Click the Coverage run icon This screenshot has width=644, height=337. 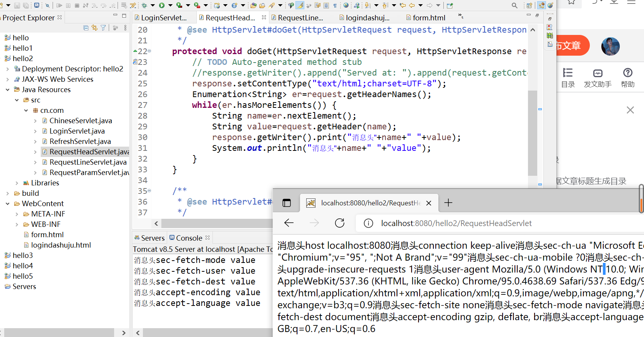click(x=179, y=5)
